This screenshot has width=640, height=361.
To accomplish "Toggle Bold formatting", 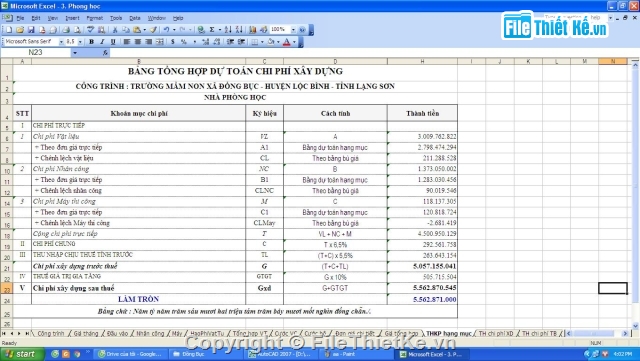I will click(91, 42).
